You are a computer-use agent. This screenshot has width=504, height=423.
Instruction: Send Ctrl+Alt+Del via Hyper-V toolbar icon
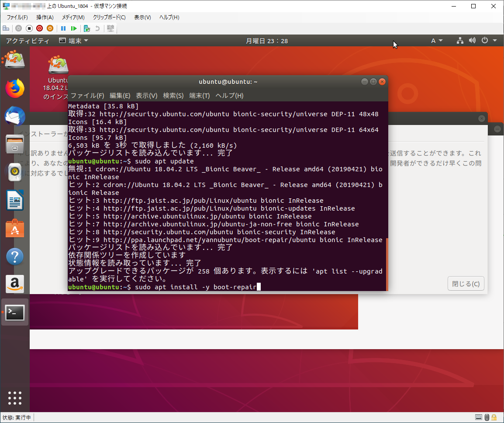click(x=6, y=28)
